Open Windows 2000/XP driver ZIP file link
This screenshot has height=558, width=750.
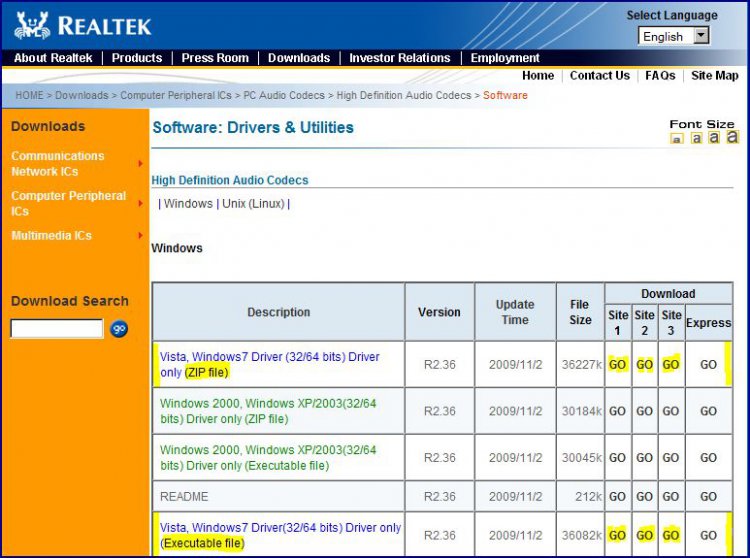(x=268, y=411)
